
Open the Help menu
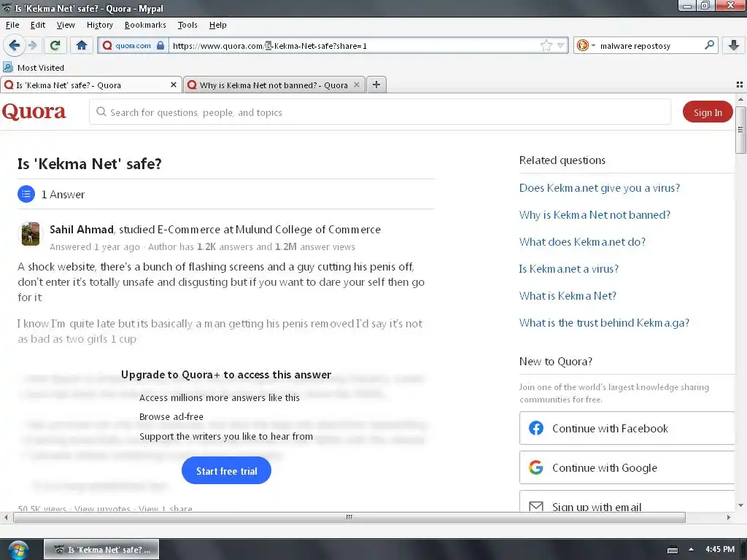217,25
